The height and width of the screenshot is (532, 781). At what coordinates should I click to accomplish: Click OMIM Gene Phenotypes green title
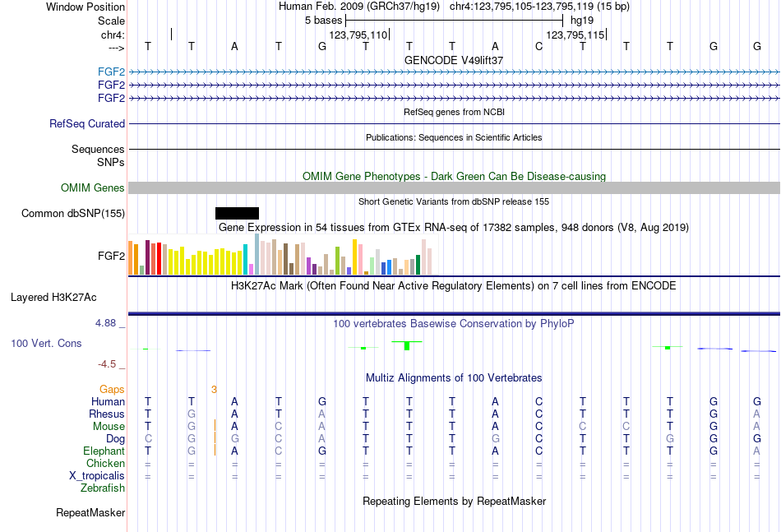pos(454,176)
